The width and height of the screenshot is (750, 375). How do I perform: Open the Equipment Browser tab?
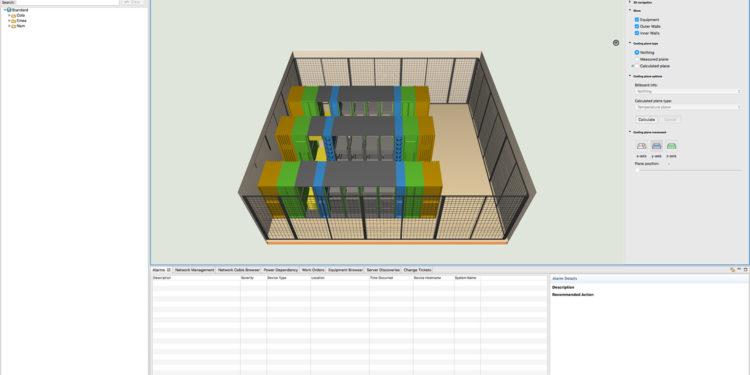click(x=345, y=270)
